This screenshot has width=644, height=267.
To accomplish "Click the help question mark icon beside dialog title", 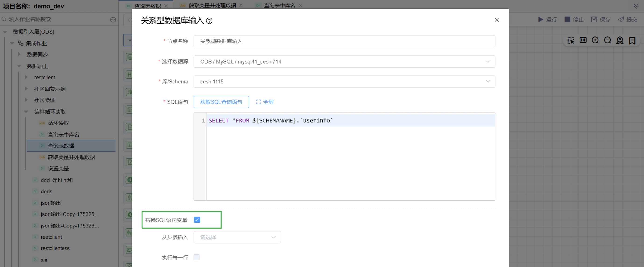I will (x=209, y=21).
